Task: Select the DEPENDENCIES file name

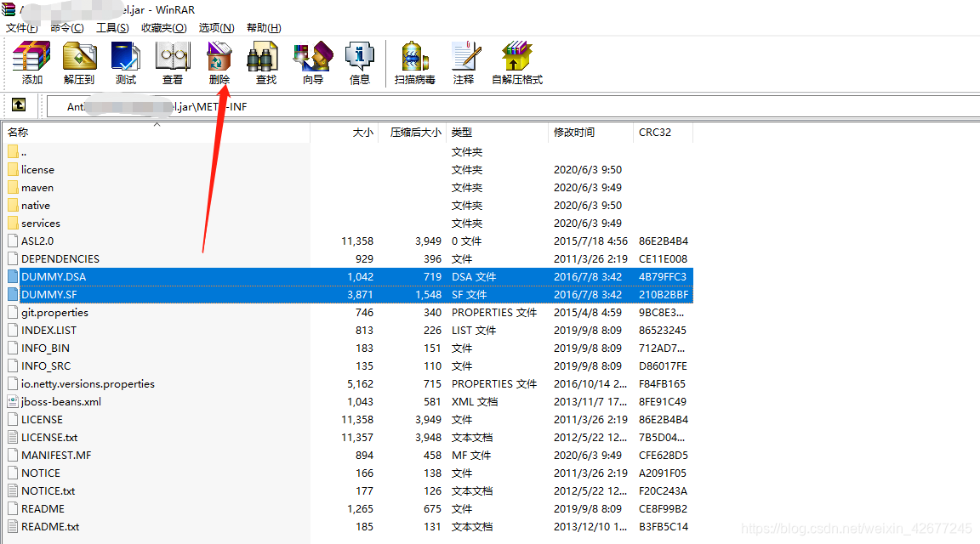Action: (60, 258)
